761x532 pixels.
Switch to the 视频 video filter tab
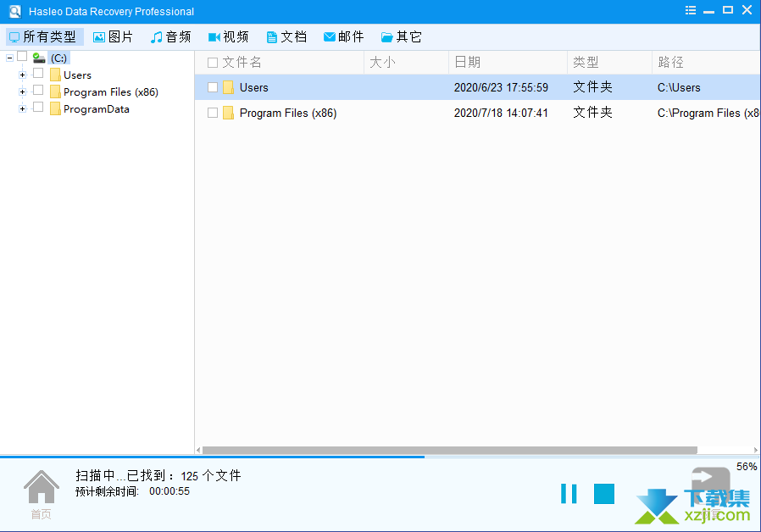pyautogui.click(x=228, y=37)
